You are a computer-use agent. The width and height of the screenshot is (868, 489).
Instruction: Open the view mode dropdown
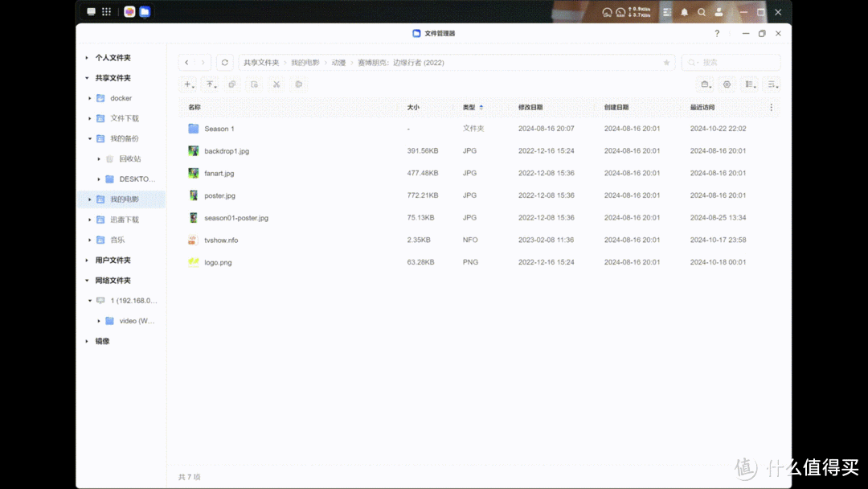[x=749, y=84]
